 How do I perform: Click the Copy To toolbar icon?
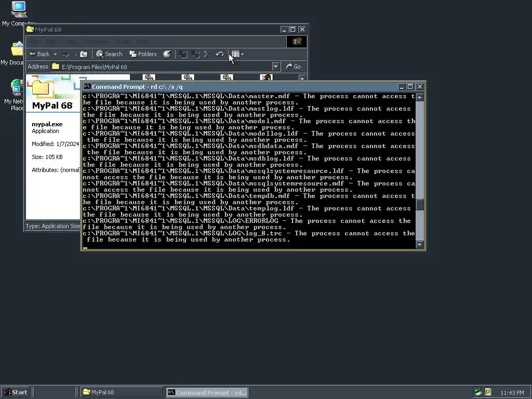196,54
